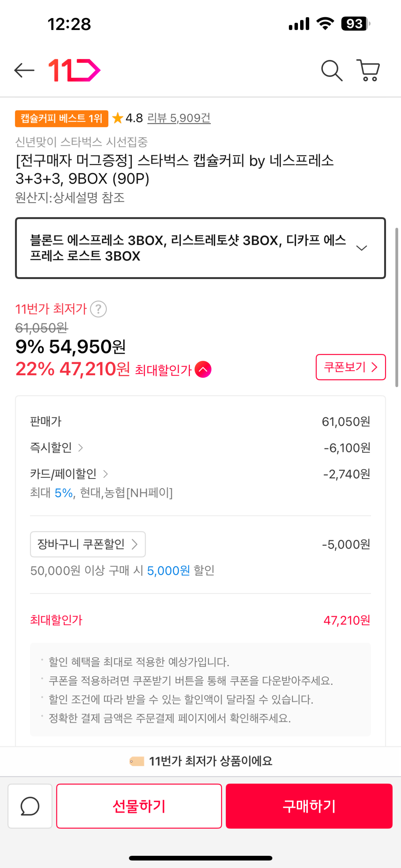Tap the 캡슐커피 베스트 1위 badge

[62, 118]
